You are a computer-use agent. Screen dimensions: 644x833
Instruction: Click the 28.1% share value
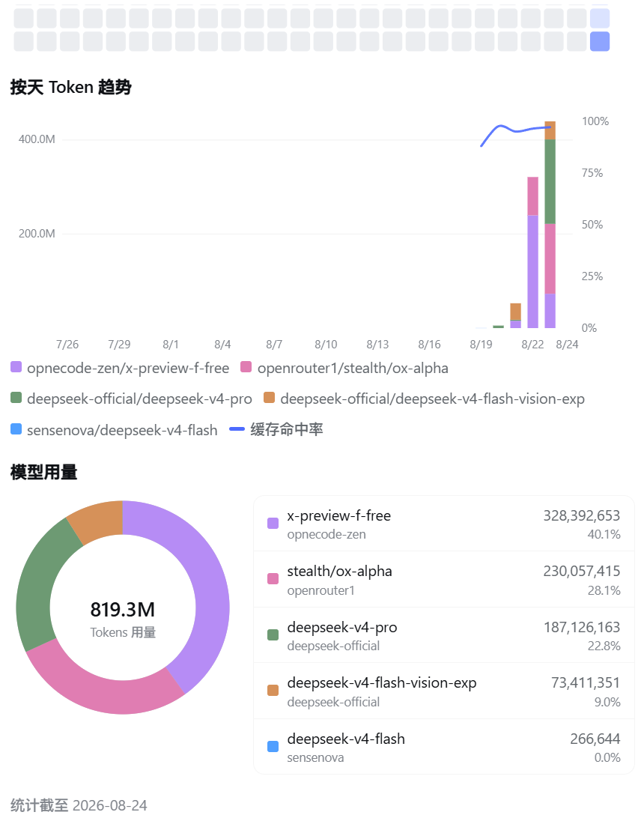[604, 591]
